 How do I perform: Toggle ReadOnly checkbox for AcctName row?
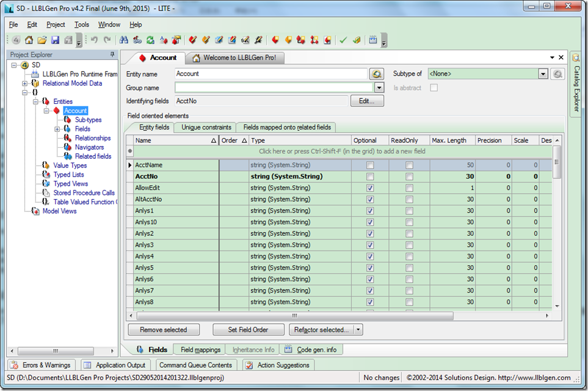coord(409,165)
